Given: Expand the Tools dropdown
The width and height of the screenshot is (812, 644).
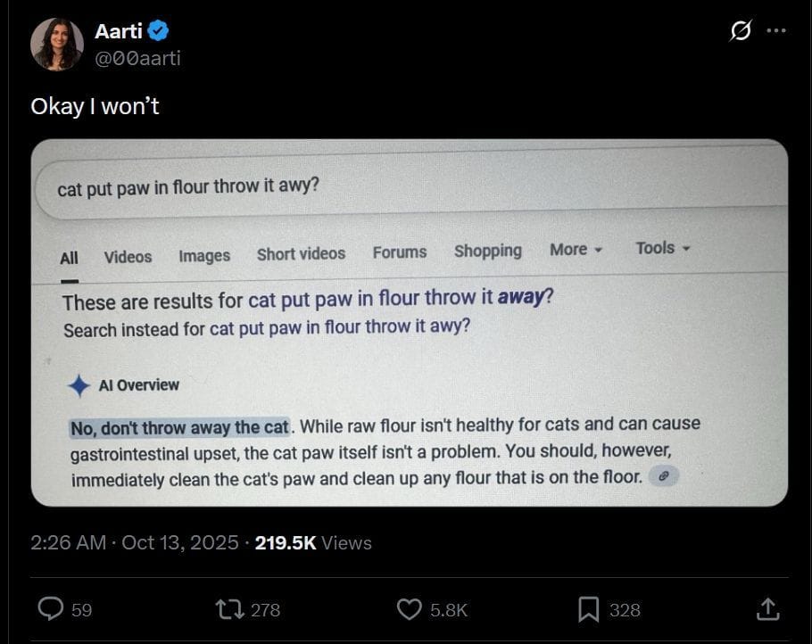Looking at the screenshot, I should (663, 248).
